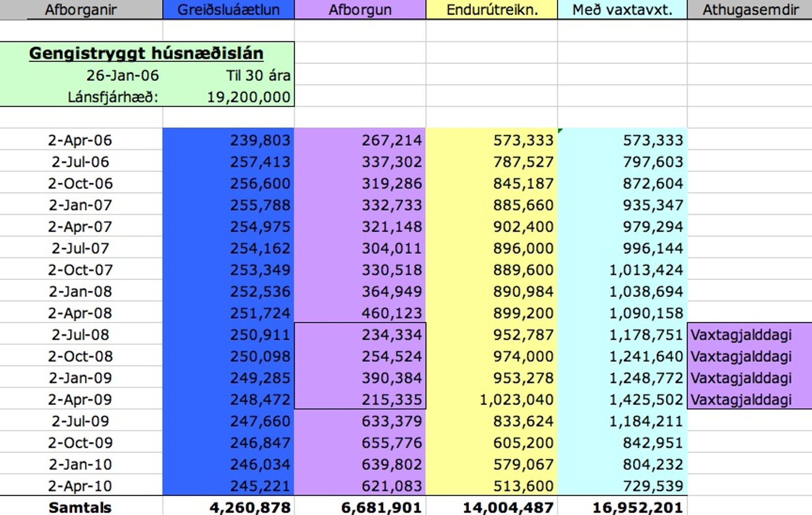Select the 2-Apr-07 date cell
This screenshot has width=812, height=515.
[x=81, y=226]
